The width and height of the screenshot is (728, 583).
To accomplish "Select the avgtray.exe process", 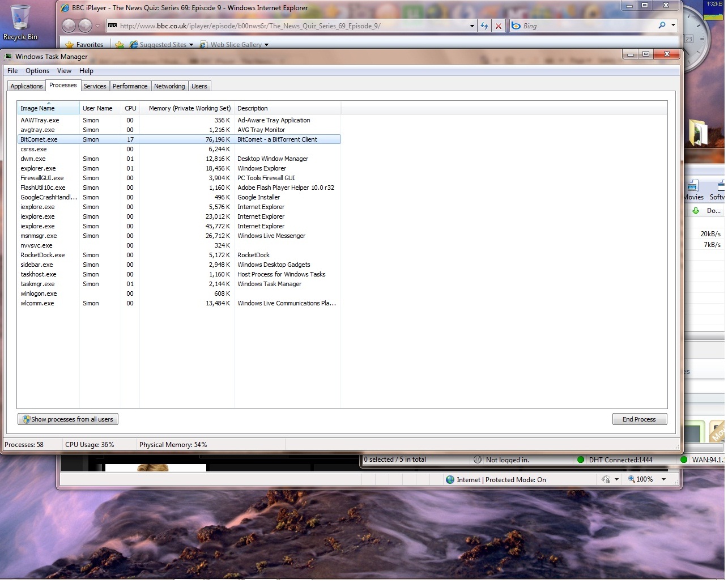I will (x=179, y=130).
